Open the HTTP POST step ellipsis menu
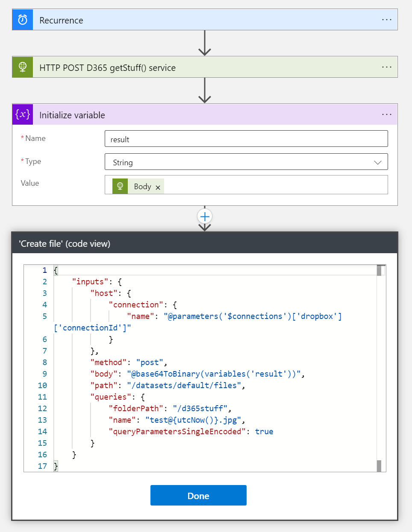 (x=387, y=67)
